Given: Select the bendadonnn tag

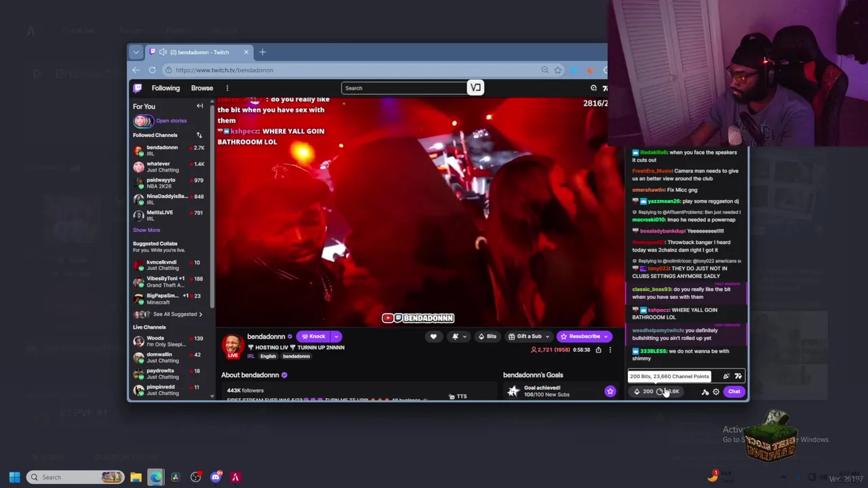Looking at the screenshot, I should 296,357.
